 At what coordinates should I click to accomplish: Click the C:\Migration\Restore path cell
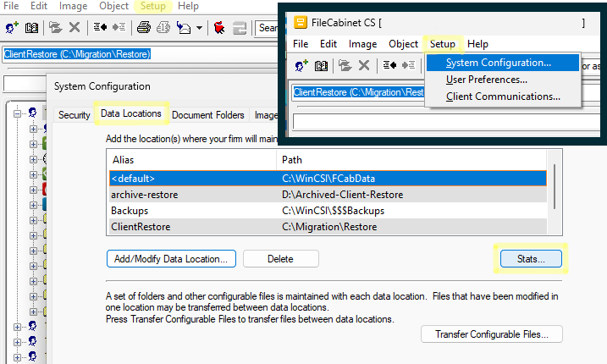[329, 227]
